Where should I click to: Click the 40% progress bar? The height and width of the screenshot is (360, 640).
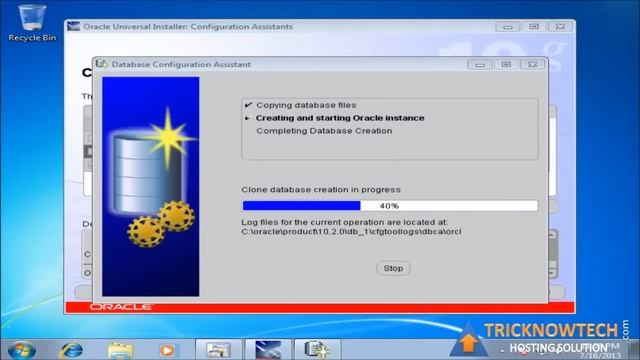[x=390, y=206]
